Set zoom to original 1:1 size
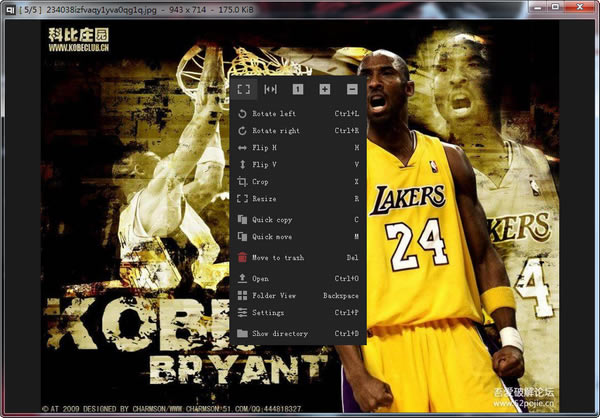Screen dimensions: 600x418 (x=298, y=89)
